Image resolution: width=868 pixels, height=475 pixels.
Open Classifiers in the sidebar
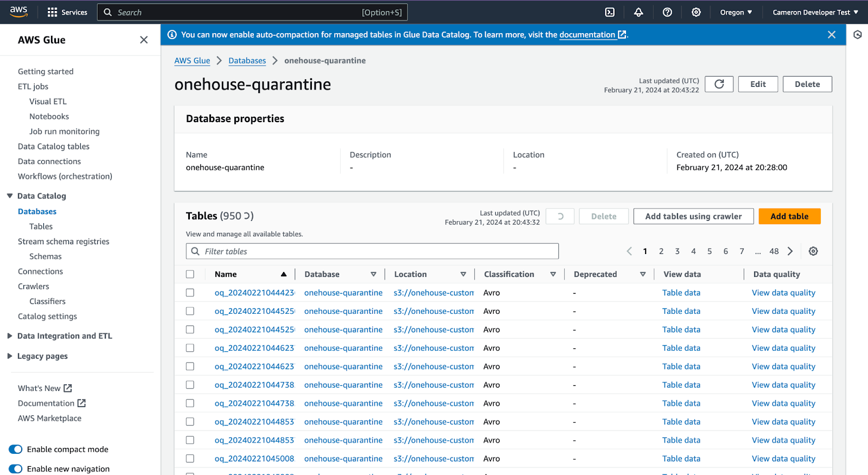tap(47, 301)
